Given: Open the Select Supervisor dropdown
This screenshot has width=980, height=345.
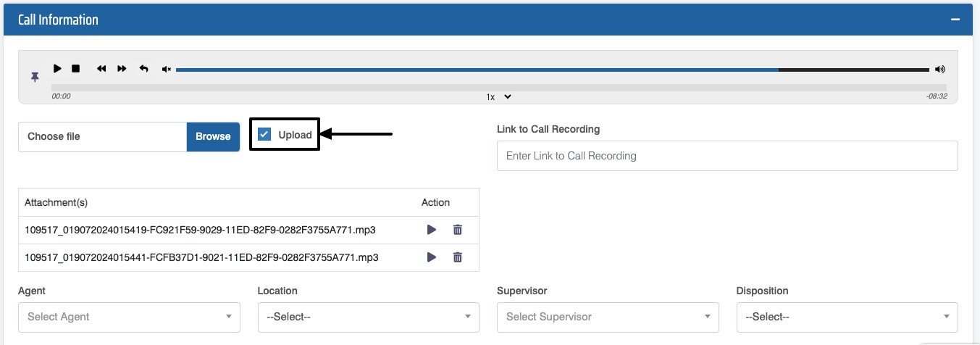Looking at the screenshot, I should [x=608, y=317].
